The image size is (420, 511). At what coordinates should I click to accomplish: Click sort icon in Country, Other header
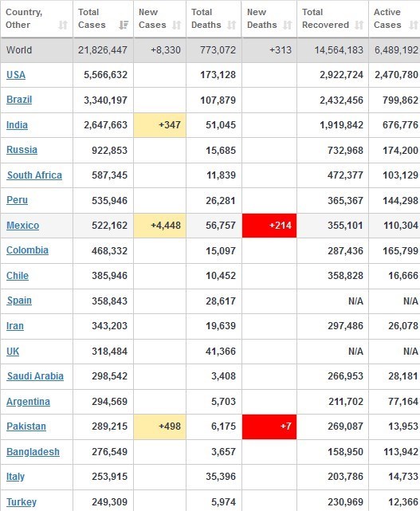coord(63,25)
